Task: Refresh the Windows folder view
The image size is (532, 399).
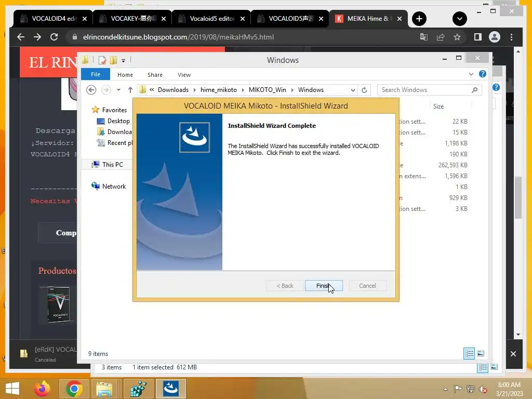Action: [x=364, y=90]
